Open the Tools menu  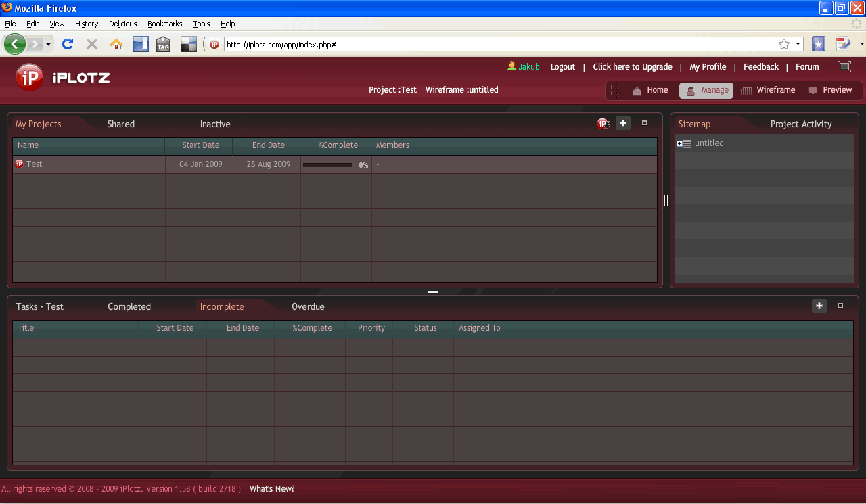click(202, 24)
